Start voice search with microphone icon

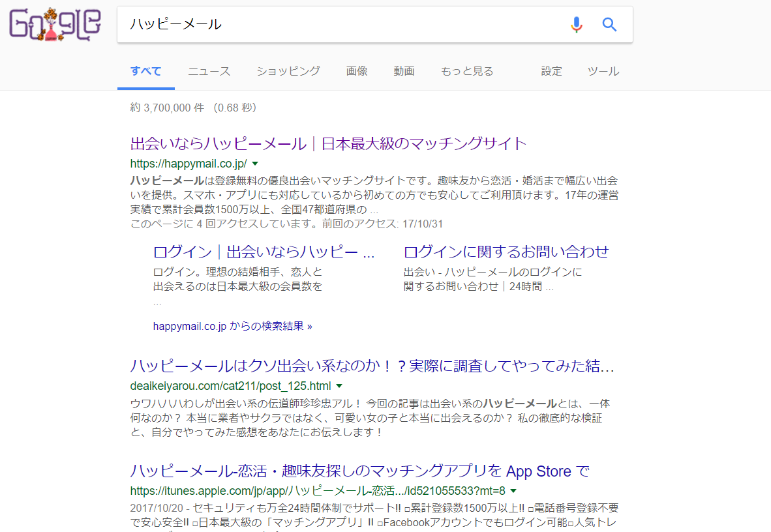(x=576, y=25)
